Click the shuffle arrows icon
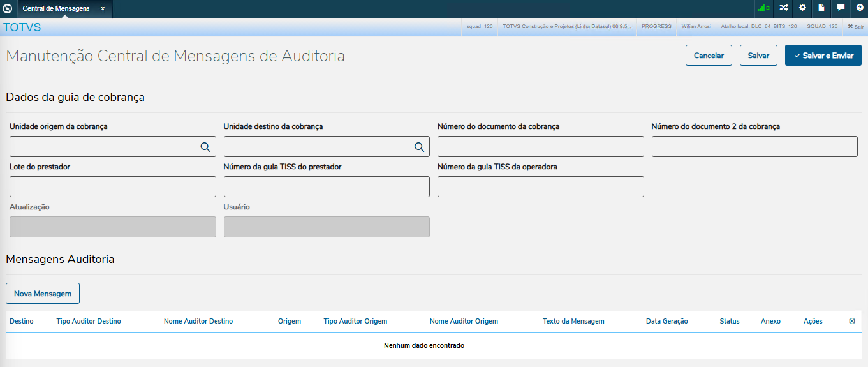The image size is (868, 367). 784,8
